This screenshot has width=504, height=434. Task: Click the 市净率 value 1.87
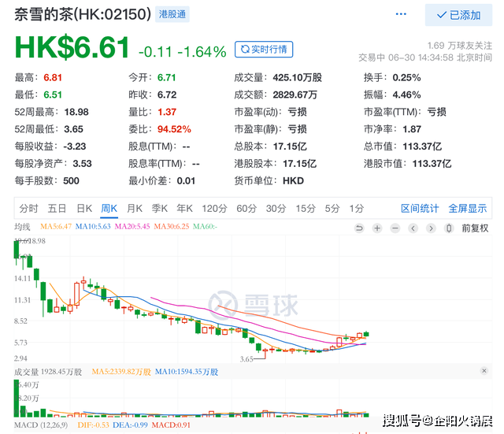click(x=412, y=129)
